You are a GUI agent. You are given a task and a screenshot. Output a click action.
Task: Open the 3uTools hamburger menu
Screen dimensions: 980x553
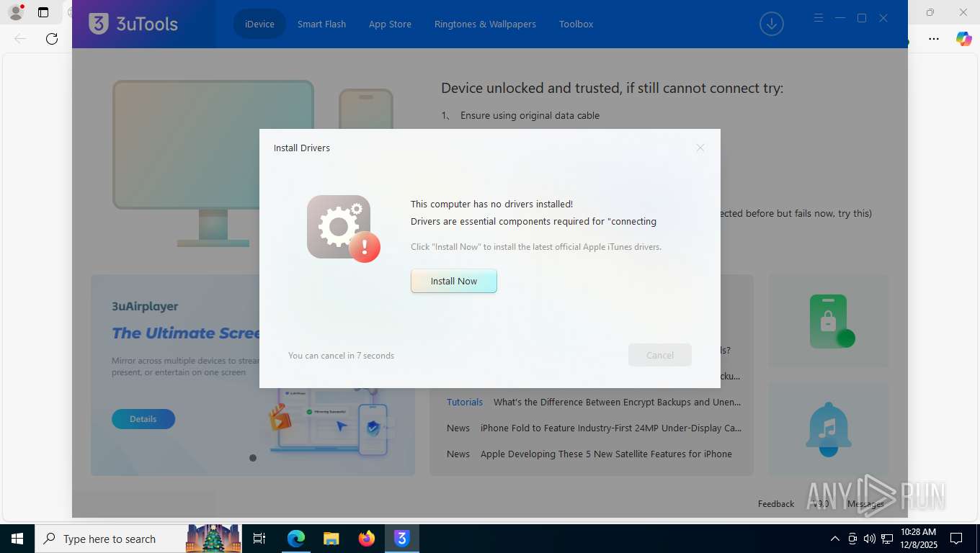click(x=818, y=18)
